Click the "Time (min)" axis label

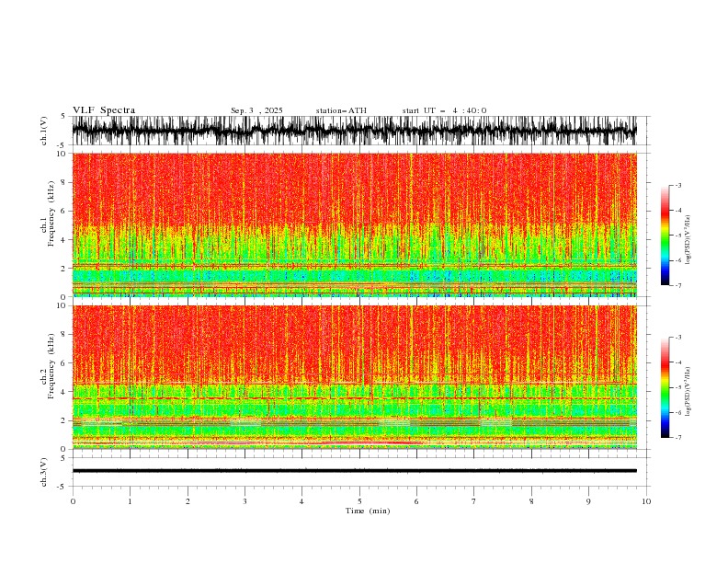click(368, 511)
